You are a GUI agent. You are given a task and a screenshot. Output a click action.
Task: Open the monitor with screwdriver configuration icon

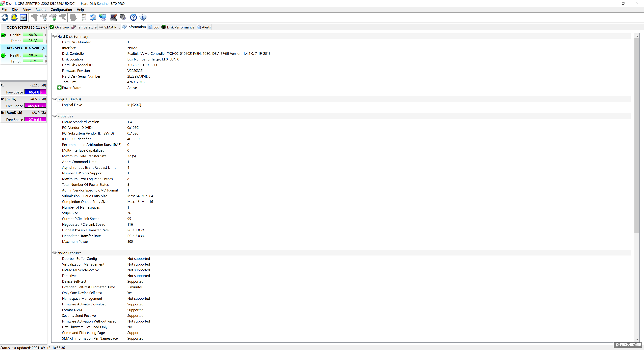(x=113, y=17)
